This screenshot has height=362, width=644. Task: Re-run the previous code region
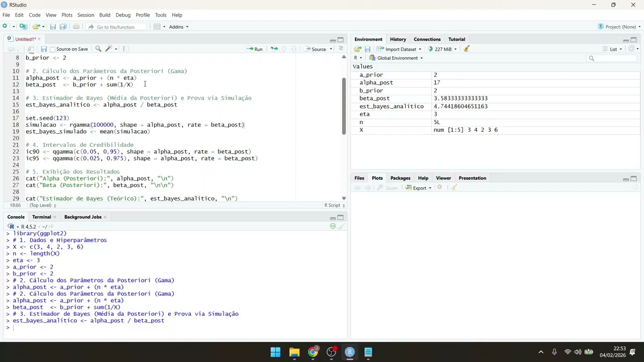coord(274,49)
